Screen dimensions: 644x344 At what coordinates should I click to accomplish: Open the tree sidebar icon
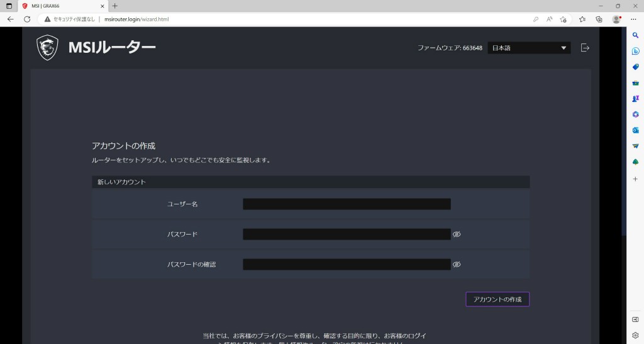click(635, 162)
